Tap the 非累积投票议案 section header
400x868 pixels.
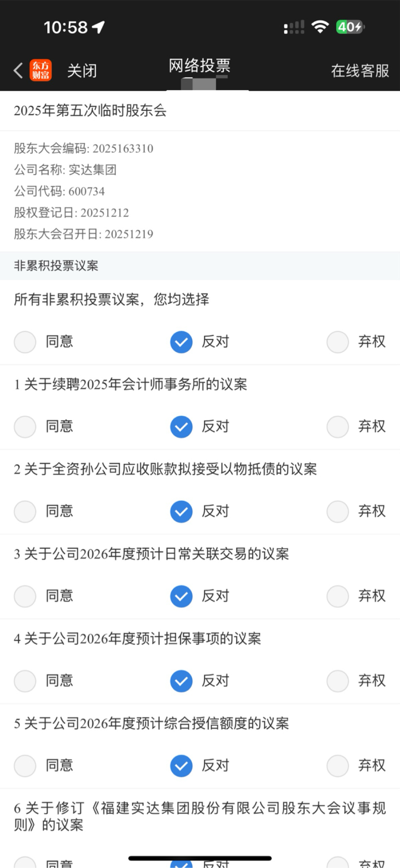200,266
